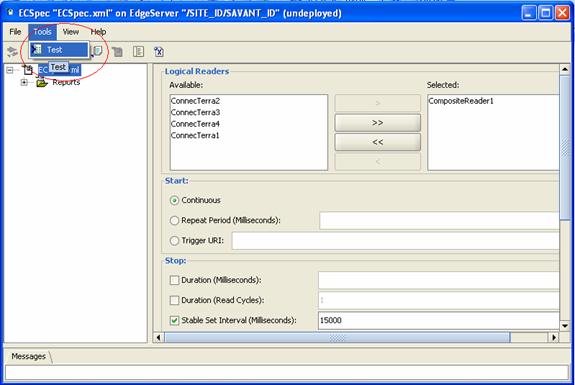The width and height of the screenshot is (575, 385).
Task: Click the single > add reader button
Action: point(378,103)
